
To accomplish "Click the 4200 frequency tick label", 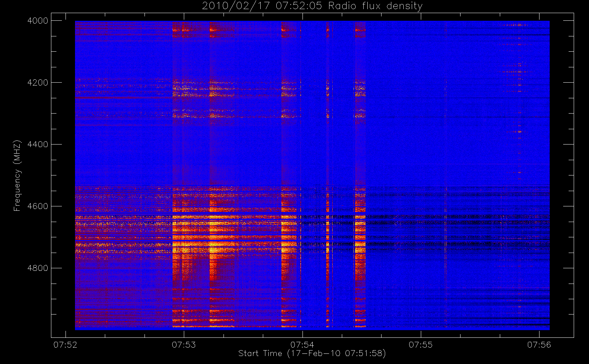I will pyautogui.click(x=38, y=83).
